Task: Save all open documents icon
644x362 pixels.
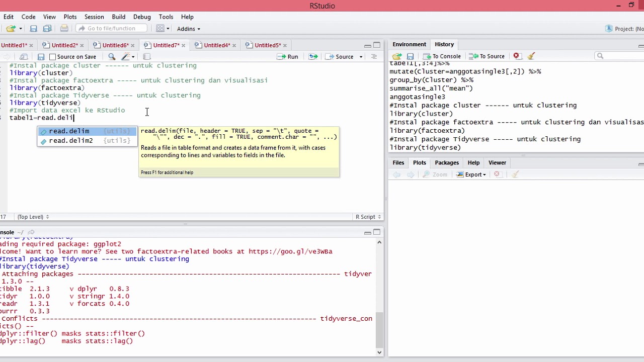Action: [47, 29]
